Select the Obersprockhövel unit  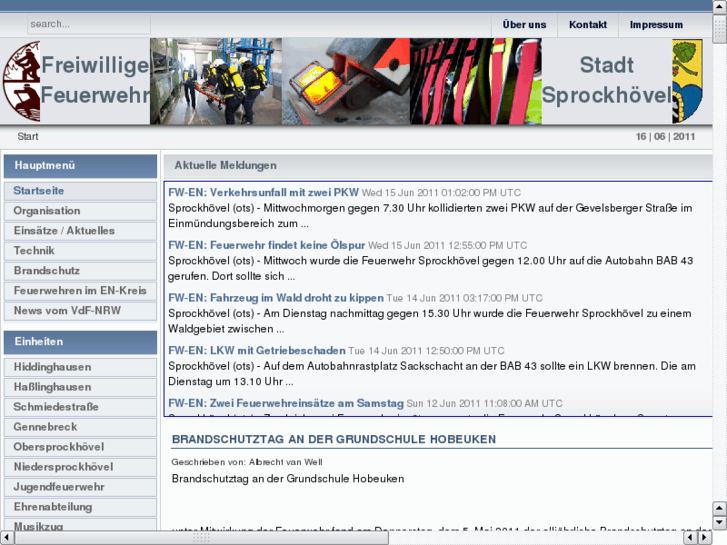coord(80,447)
